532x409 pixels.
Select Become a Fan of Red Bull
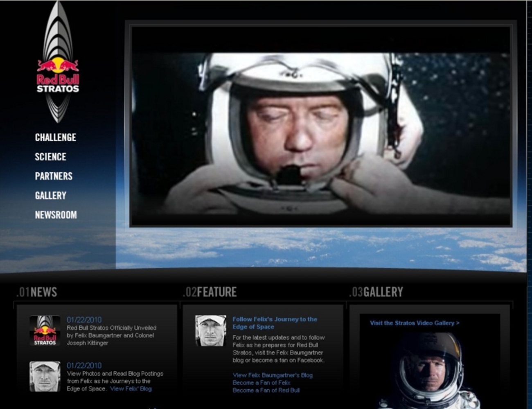[x=266, y=390]
